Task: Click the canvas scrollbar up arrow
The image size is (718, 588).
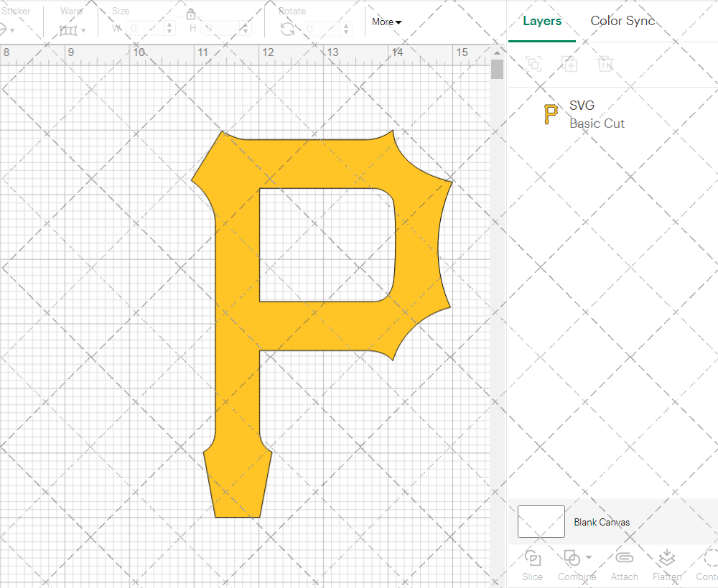Action: (497, 52)
